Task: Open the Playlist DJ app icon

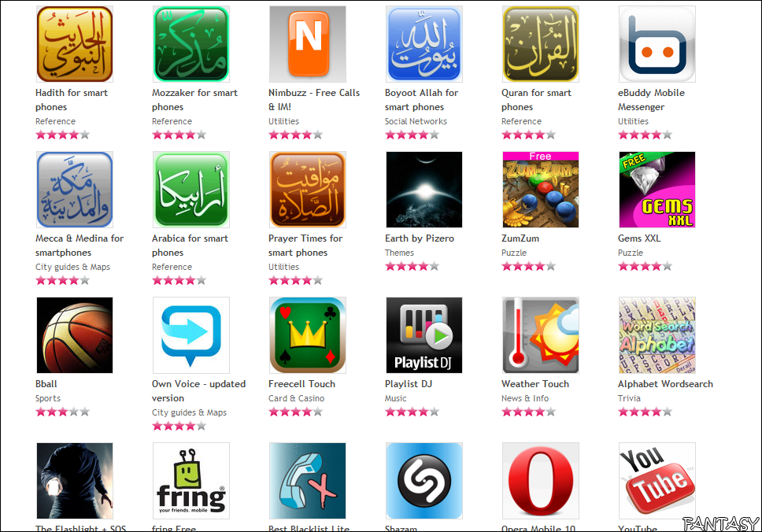Action: tap(424, 335)
